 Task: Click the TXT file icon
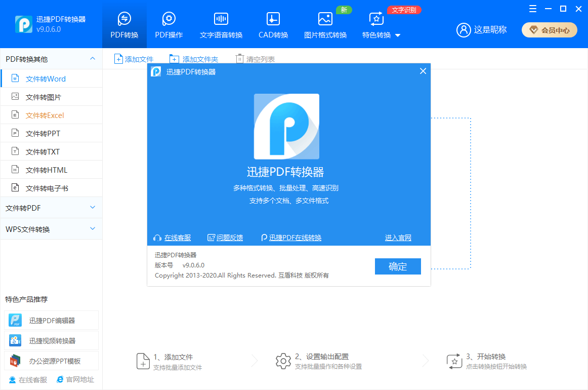point(15,151)
